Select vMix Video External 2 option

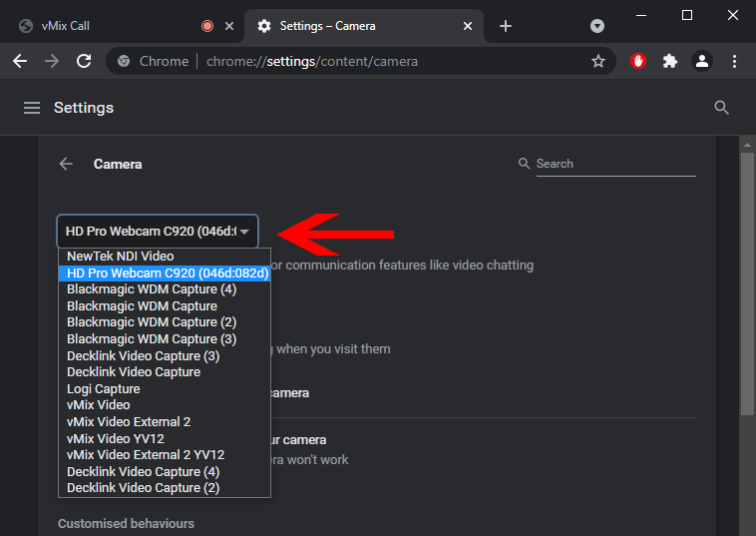[x=129, y=422]
